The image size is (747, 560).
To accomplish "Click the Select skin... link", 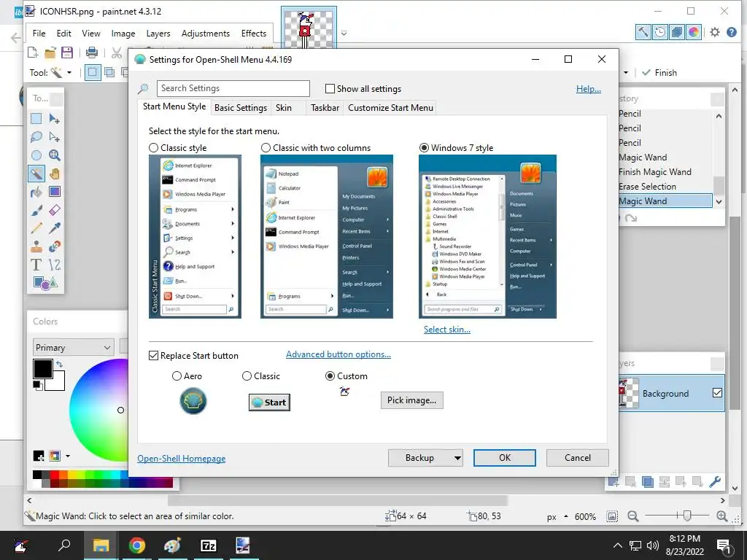I will point(447,330).
